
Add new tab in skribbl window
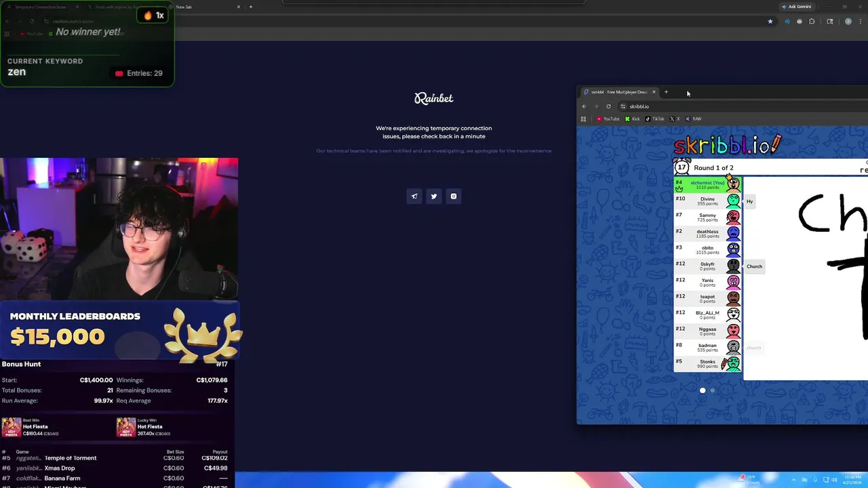(666, 92)
